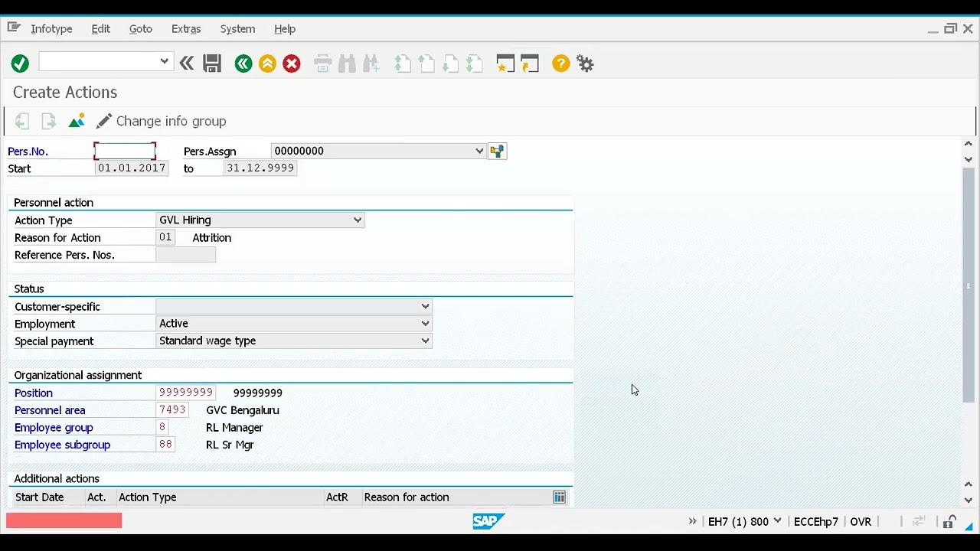Open the Help menu

285,28
